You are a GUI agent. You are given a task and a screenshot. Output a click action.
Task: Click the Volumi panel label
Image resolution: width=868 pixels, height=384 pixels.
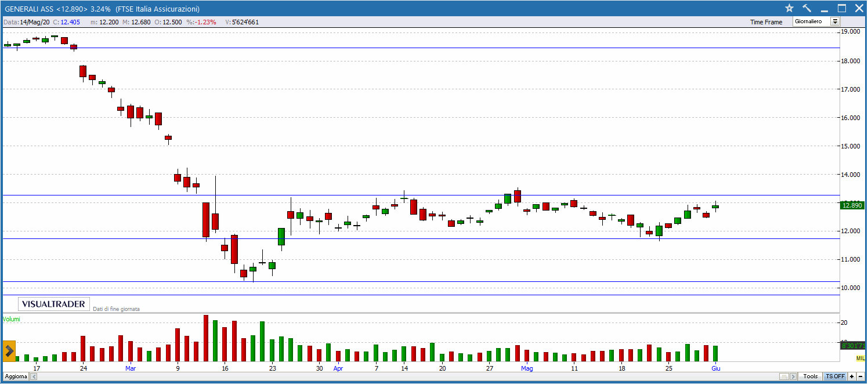pyautogui.click(x=12, y=319)
